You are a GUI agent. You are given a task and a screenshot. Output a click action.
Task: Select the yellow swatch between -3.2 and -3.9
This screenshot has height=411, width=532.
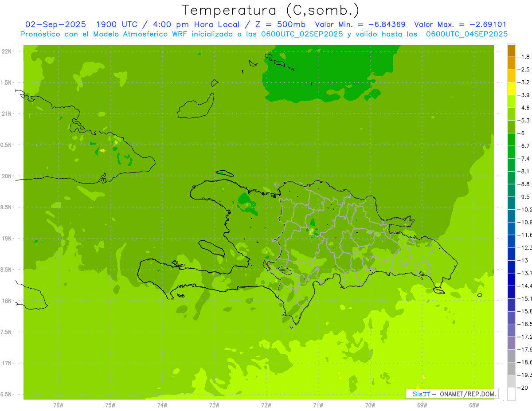(x=511, y=89)
